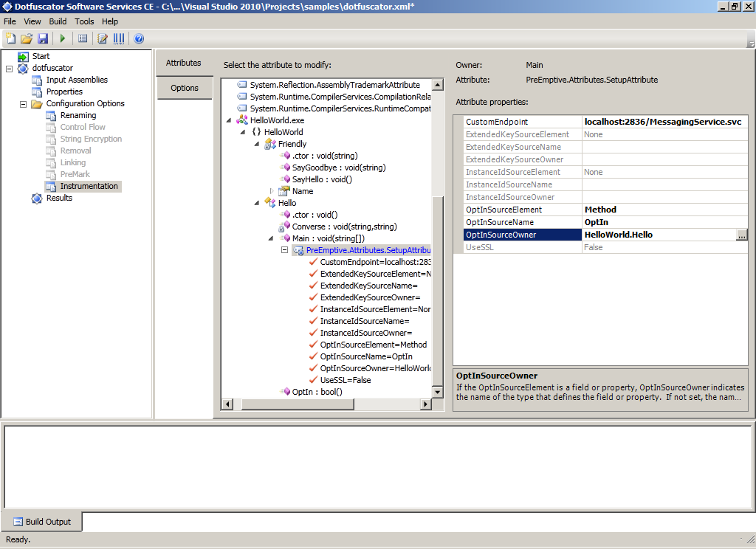Toggle the ExtendedKeySourceName check mark
756x549 pixels.
click(x=313, y=286)
